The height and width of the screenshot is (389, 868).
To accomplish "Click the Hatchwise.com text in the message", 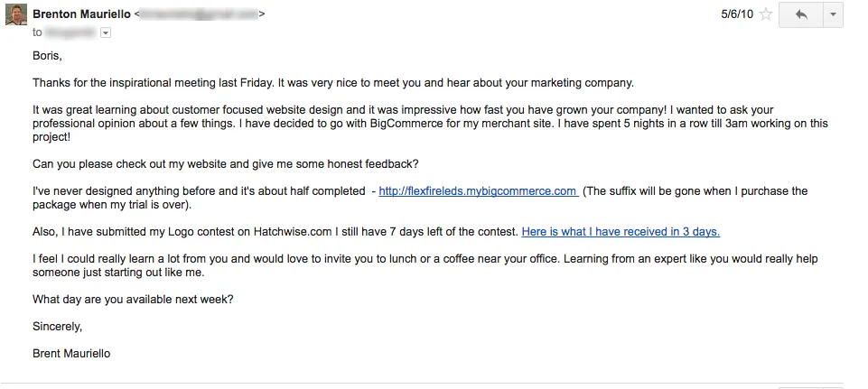I will pyautogui.click(x=293, y=232).
